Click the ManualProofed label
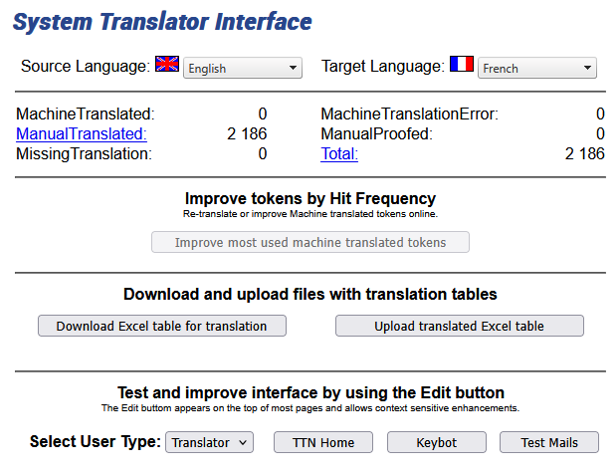The image size is (616, 464). pos(376,134)
